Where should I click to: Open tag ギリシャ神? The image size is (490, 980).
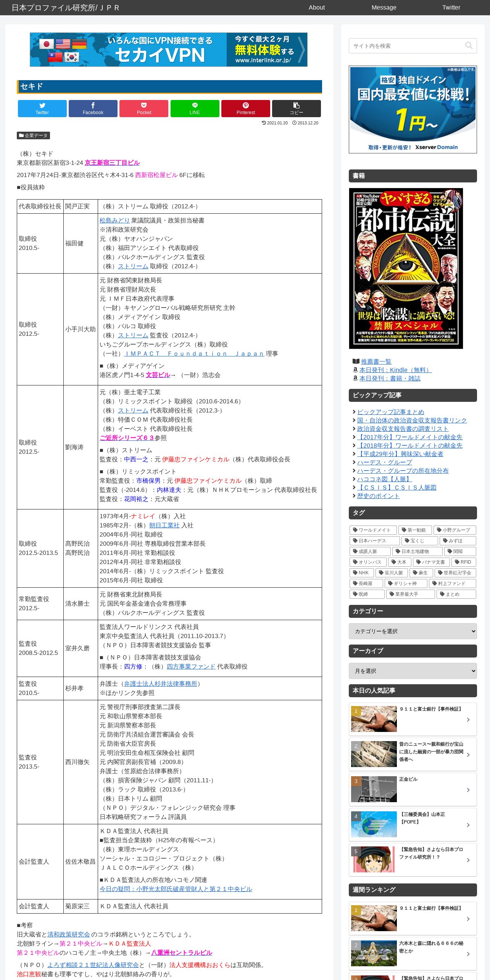tap(406, 583)
